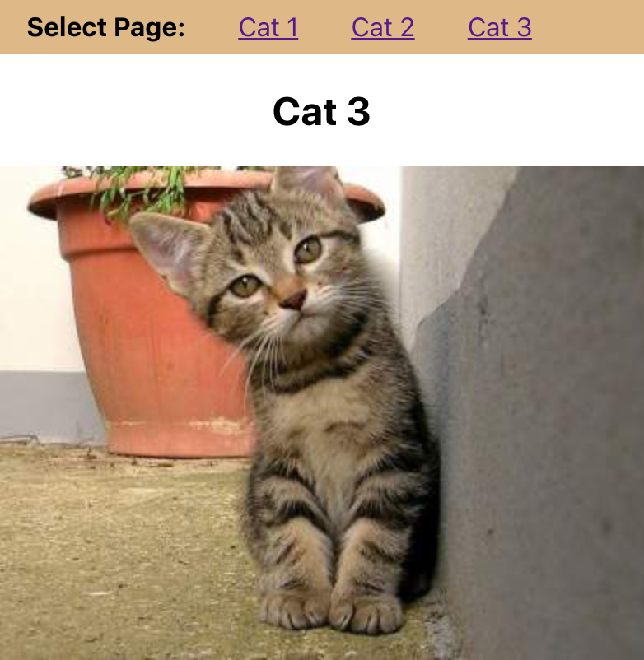The image size is (644, 660).
Task: Click the kitten's large pink ear
Action: pos(169,250)
